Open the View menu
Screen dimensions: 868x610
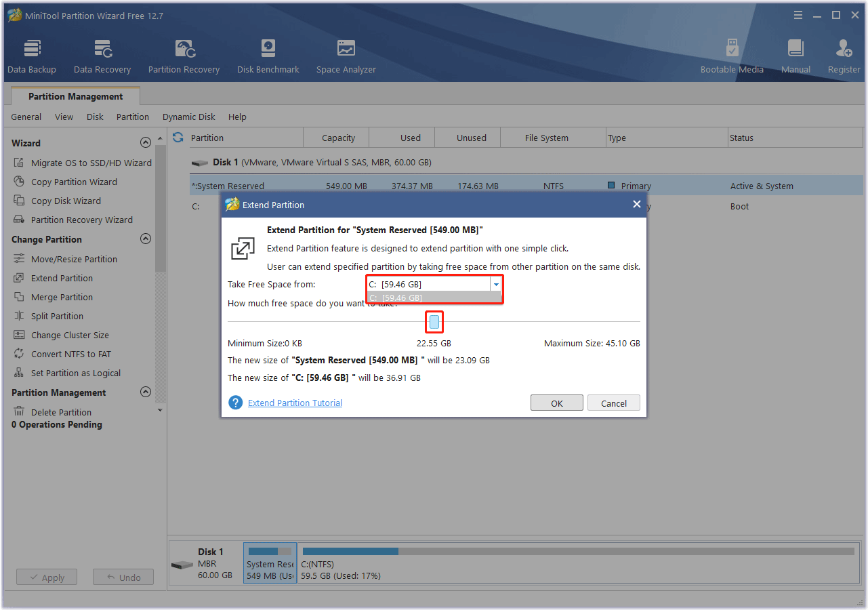point(64,117)
